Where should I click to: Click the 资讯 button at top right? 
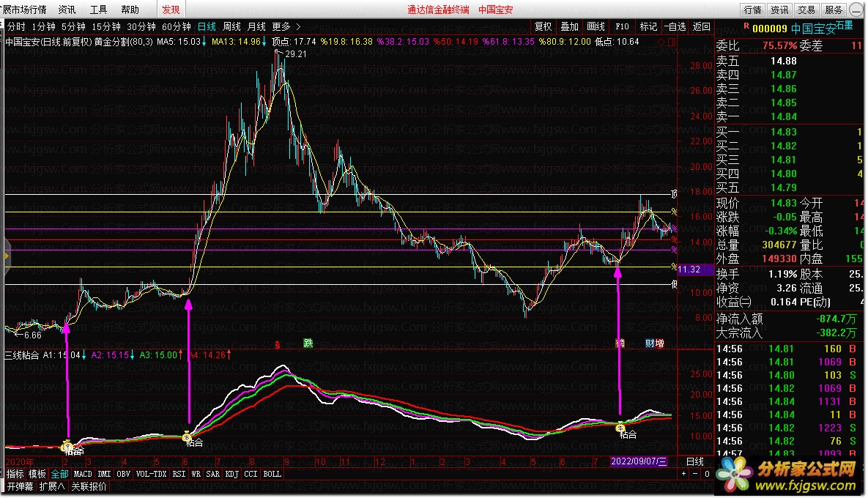click(x=779, y=10)
